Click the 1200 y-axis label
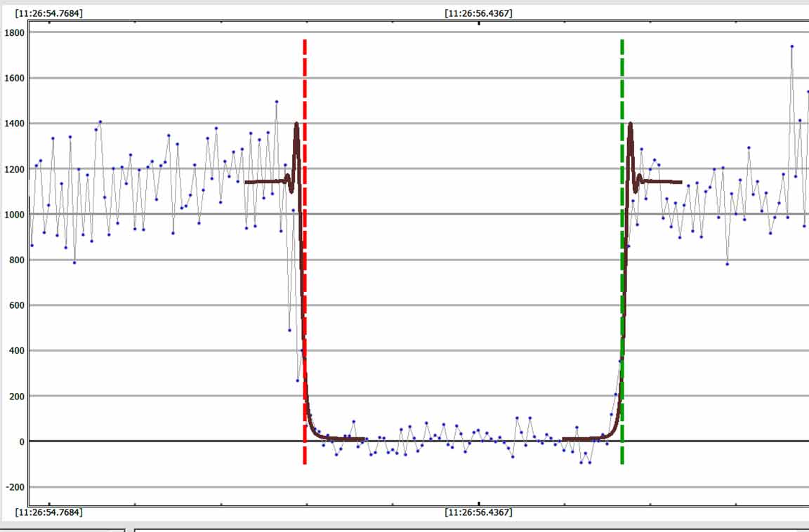This screenshot has height=532, width=809. [x=15, y=169]
